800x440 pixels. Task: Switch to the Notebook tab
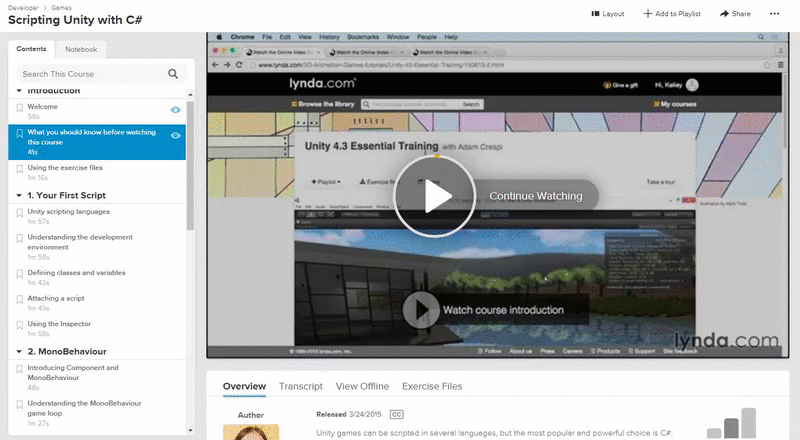[81, 50]
